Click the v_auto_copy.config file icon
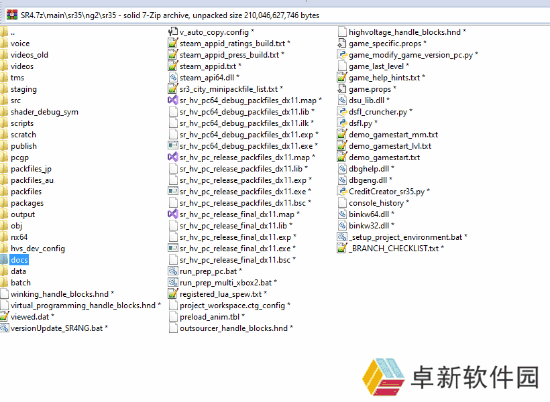This screenshot has height=402, width=550. 173,32
